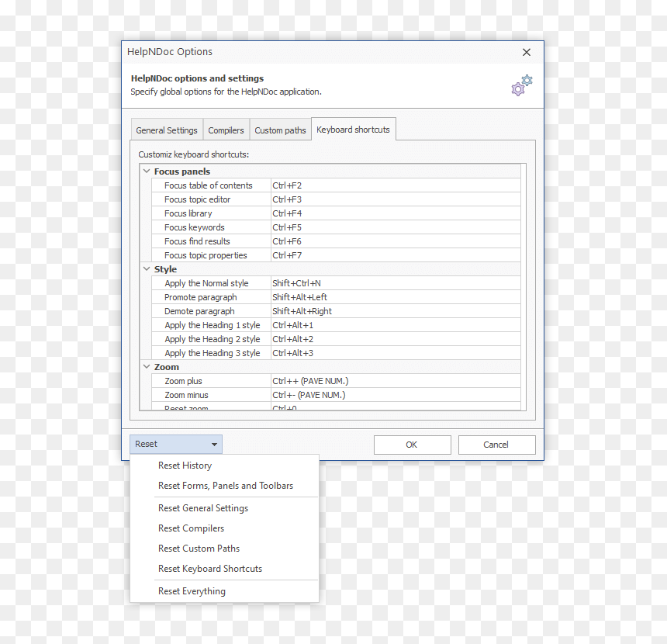This screenshot has width=667, height=644.
Task: Click the Shift+Alt+Right shortcut cell
Action: tap(396, 311)
